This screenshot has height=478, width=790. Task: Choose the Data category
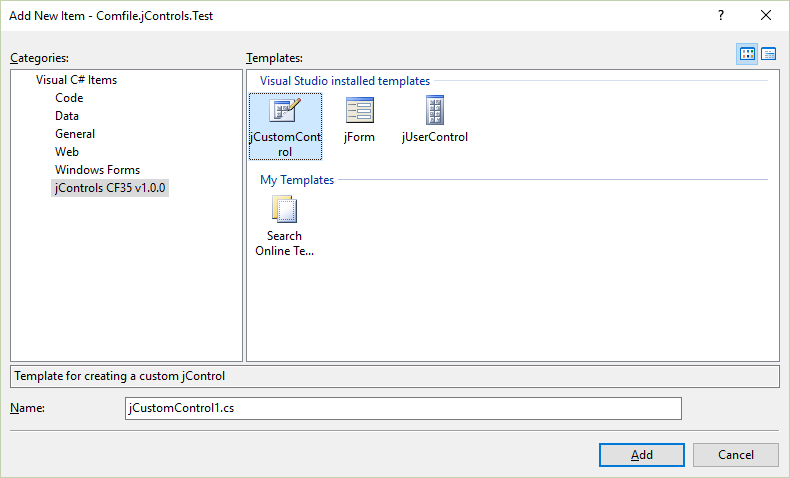click(x=67, y=116)
